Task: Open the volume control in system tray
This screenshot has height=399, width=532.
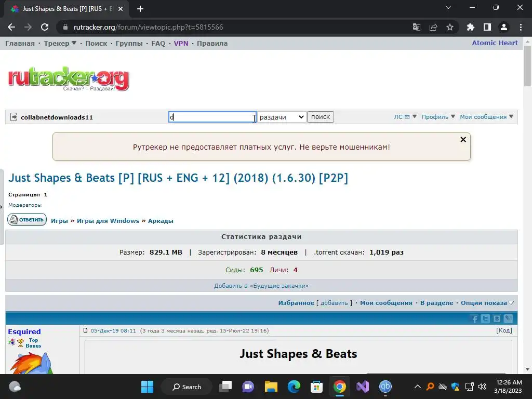Action: coord(482,387)
